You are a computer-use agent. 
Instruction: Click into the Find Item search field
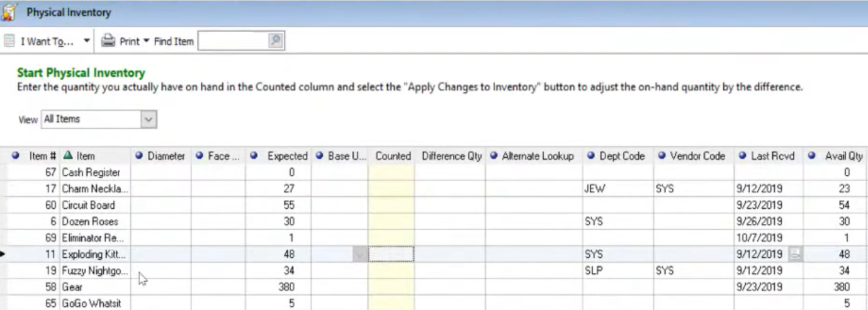[x=233, y=42]
